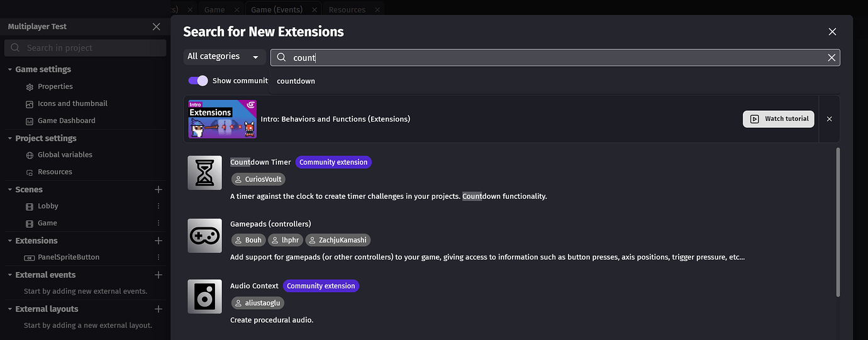The height and width of the screenshot is (340, 868).
Task: Switch to the Resources tab
Action: 347,9
